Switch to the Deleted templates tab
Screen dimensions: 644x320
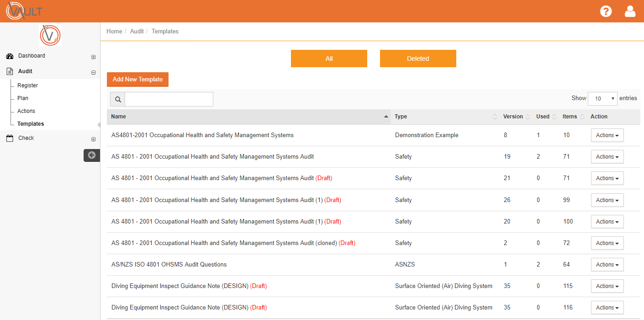tap(418, 59)
